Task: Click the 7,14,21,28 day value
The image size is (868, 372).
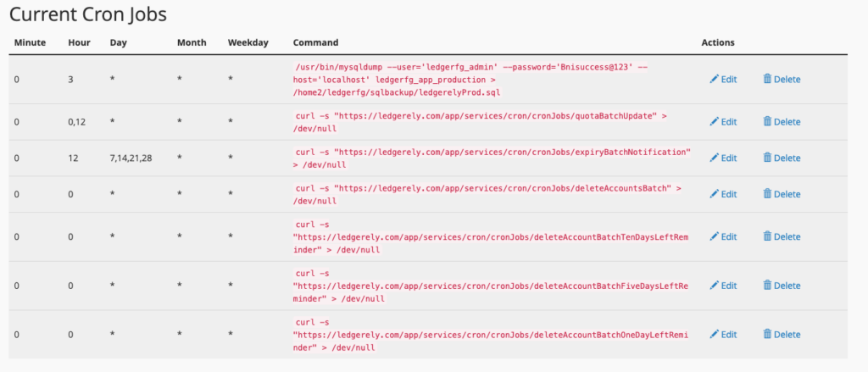Action: coord(131,158)
